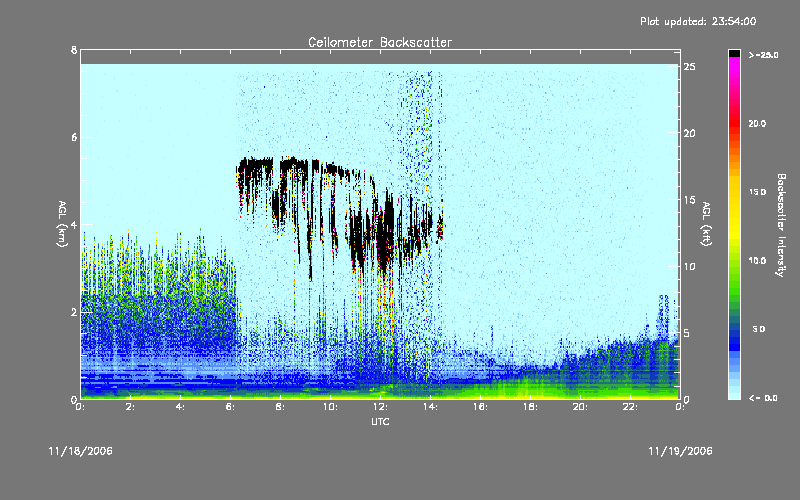The width and height of the screenshot is (800, 500).
Task: Click the colorbar '>-25.0' maximum label
Action: coord(763,55)
